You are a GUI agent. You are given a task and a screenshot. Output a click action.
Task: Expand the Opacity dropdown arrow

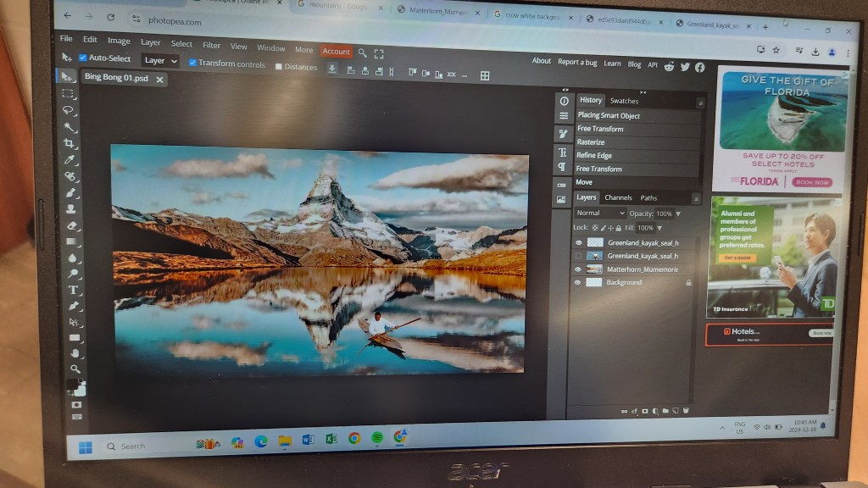point(678,213)
